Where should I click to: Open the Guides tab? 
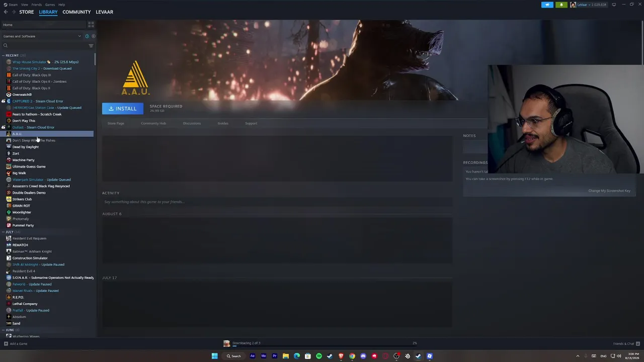coord(223,123)
